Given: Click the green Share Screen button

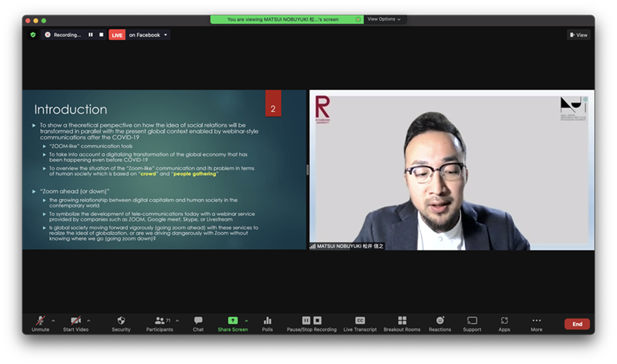Looking at the screenshot, I should click(x=232, y=322).
